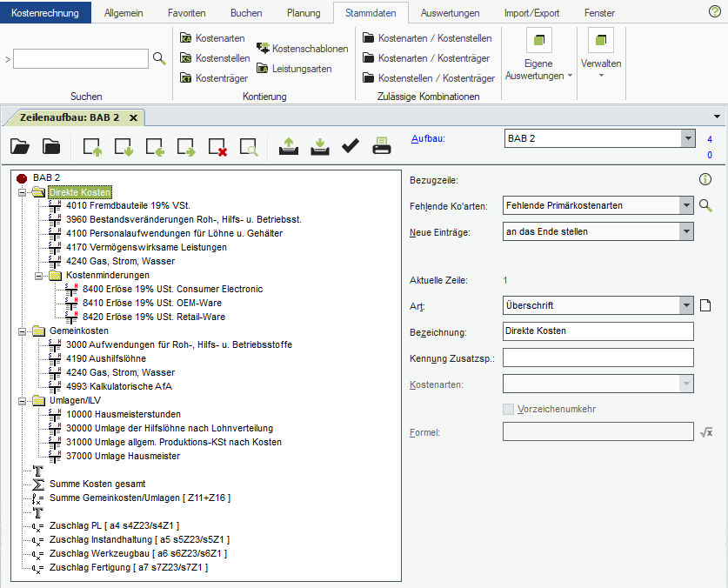Open Kostenarten master data
The width and height of the screenshot is (728, 588).
(212, 38)
